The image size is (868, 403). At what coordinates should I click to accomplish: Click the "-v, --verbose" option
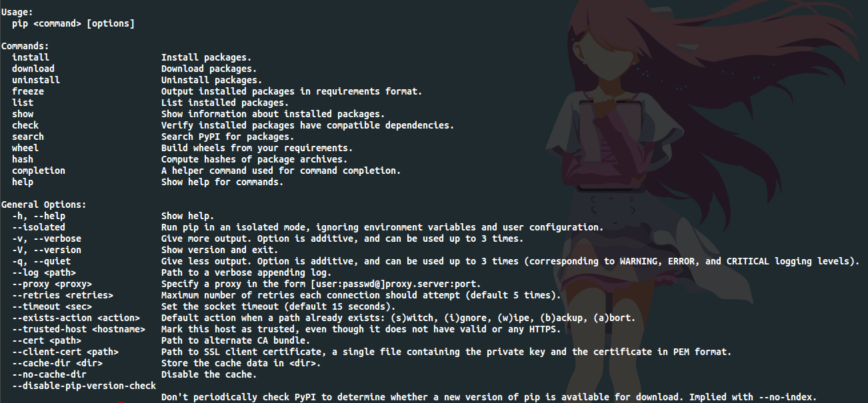[x=47, y=238]
